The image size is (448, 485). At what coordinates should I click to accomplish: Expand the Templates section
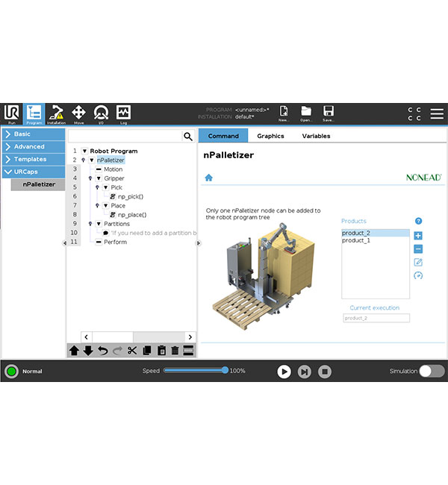[34, 159]
